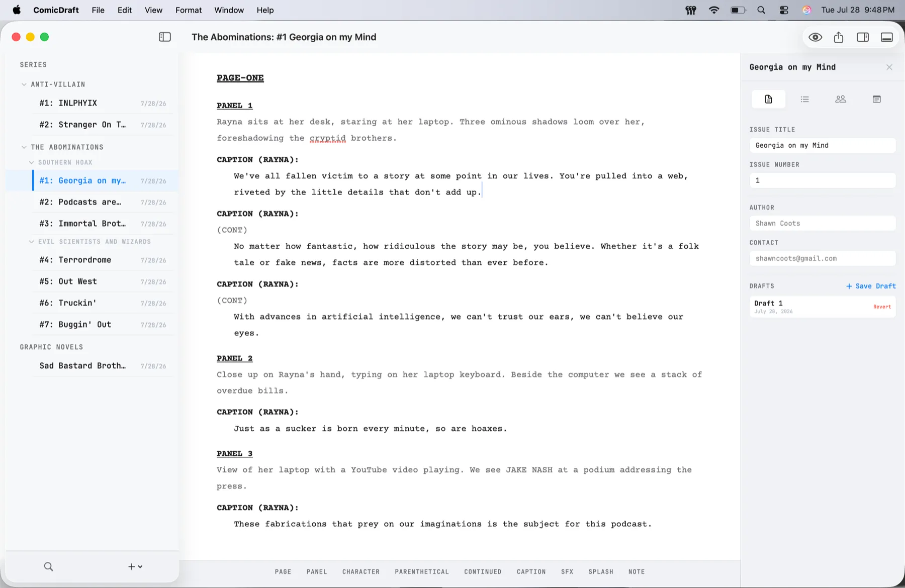Open the plus add-item dropdown in sidebar
This screenshot has width=905, height=588.
click(135, 566)
